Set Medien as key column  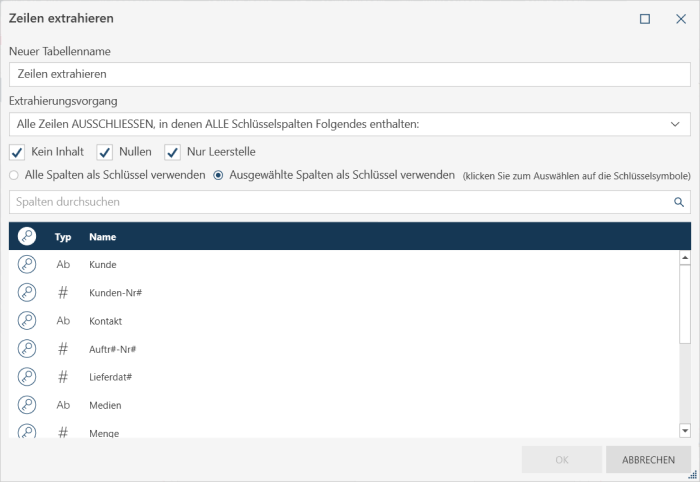[x=27, y=405]
